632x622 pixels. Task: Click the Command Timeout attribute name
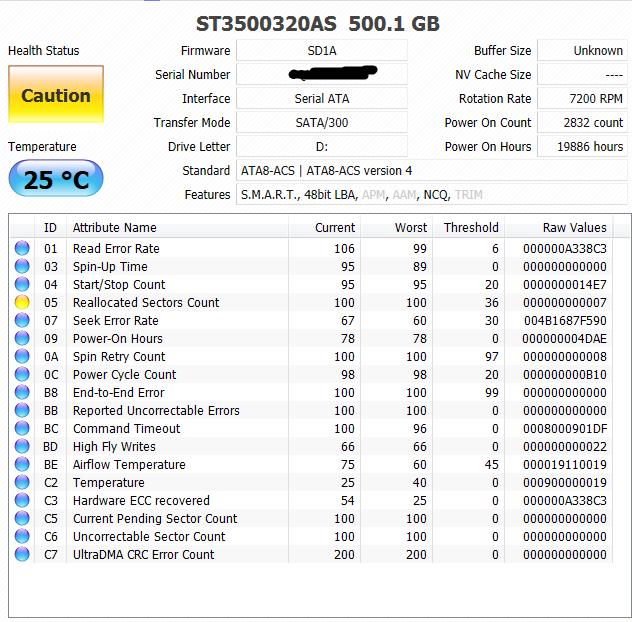pos(127,429)
